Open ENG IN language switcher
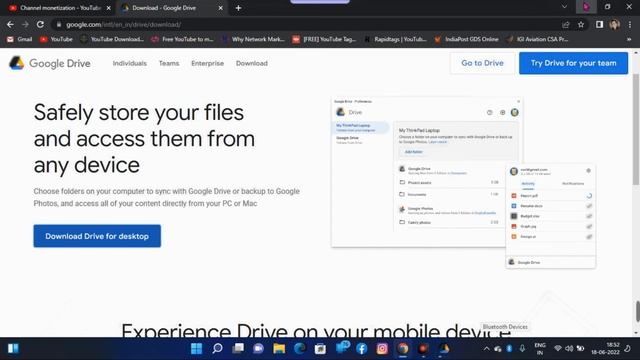Screen dimensions: 640x360 click(x=540, y=349)
